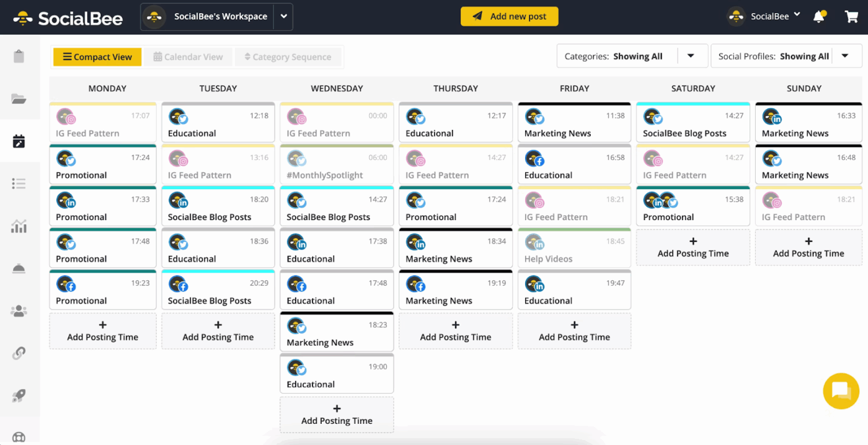Click the shopping cart icon in the header
Image resolution: width=868 pixels, height=445 pixels.
851,17
